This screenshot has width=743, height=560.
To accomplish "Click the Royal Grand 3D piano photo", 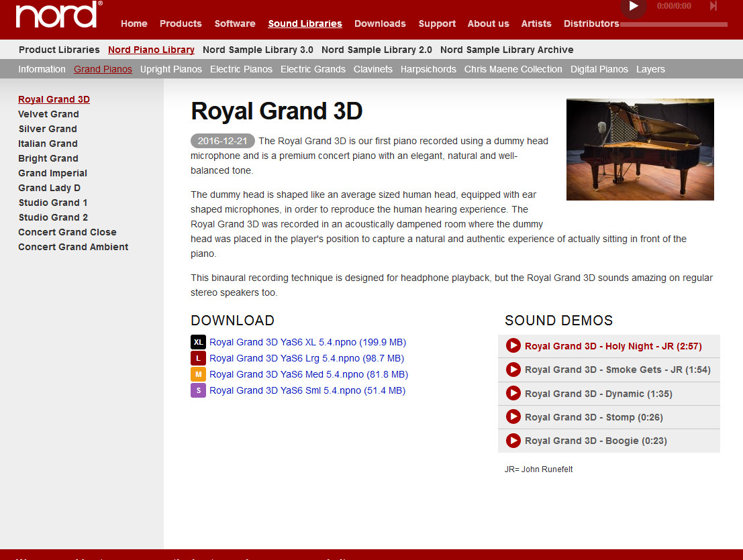I will (x=640, y=150).
